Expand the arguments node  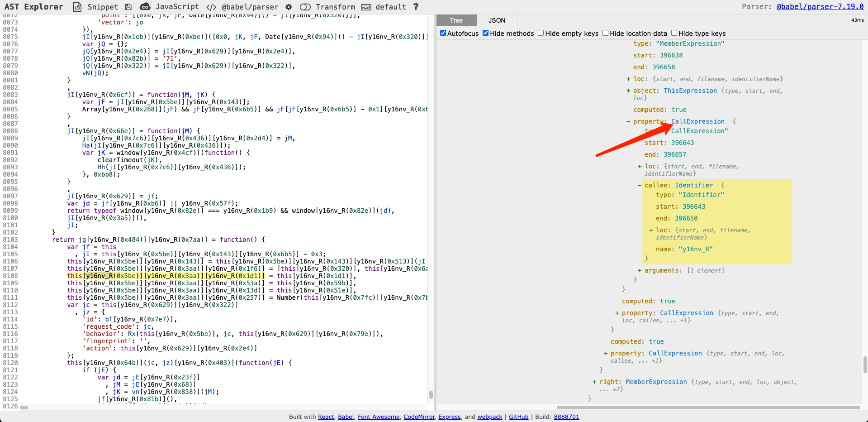tap(639, 270)
